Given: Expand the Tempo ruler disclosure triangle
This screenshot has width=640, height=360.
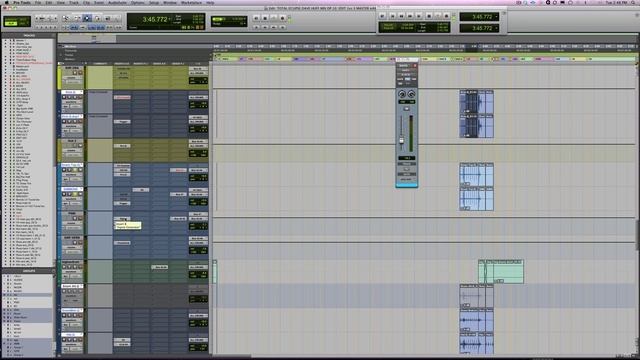Looking at the screenshot, I should click(61, 55).
